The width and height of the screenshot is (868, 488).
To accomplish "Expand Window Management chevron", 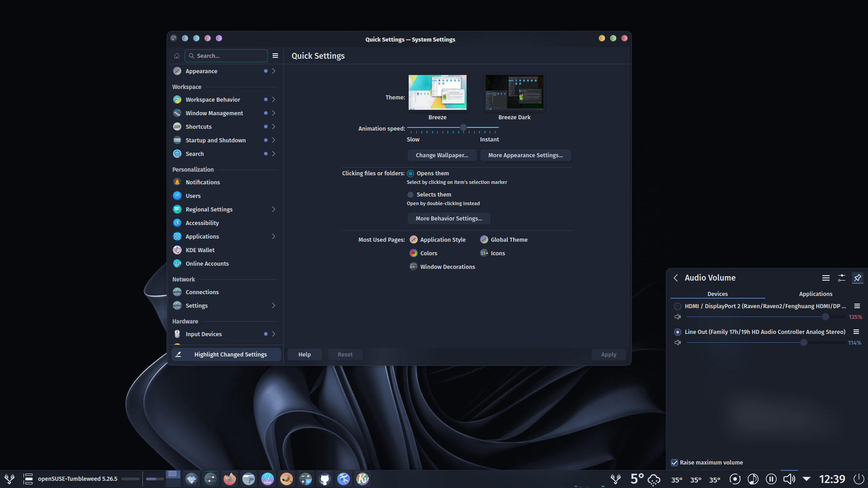I will (x=274, y=113).
